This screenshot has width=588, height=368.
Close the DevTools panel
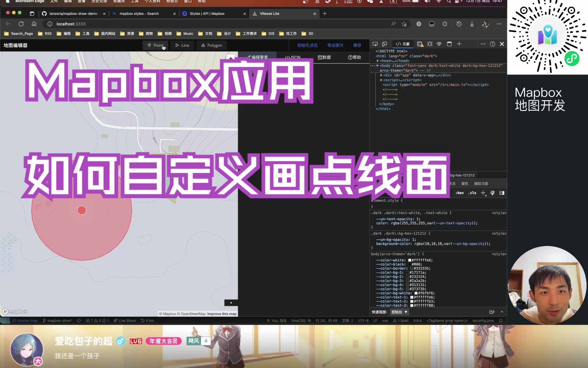[x=502, y=44]
